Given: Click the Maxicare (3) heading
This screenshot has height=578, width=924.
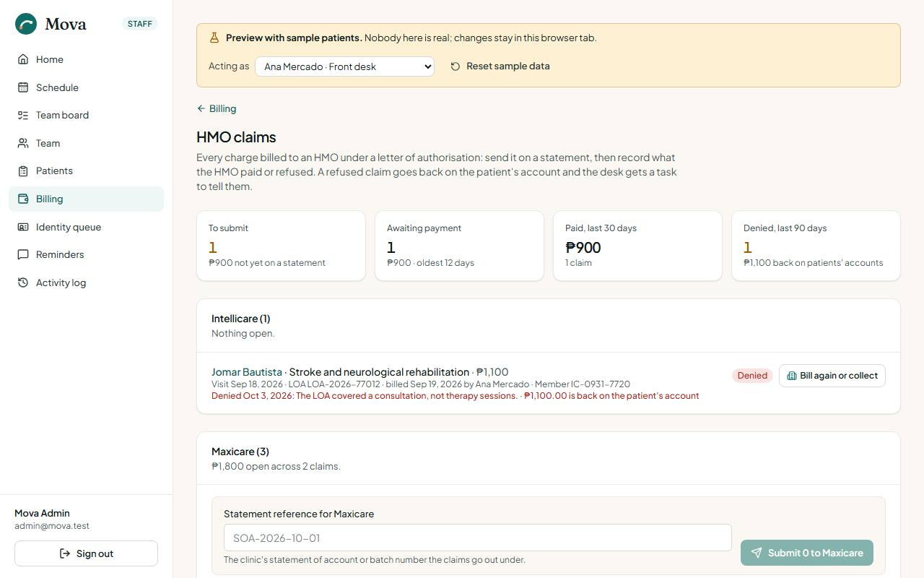Looking at the screenshot, I should (x=240, y=452).
